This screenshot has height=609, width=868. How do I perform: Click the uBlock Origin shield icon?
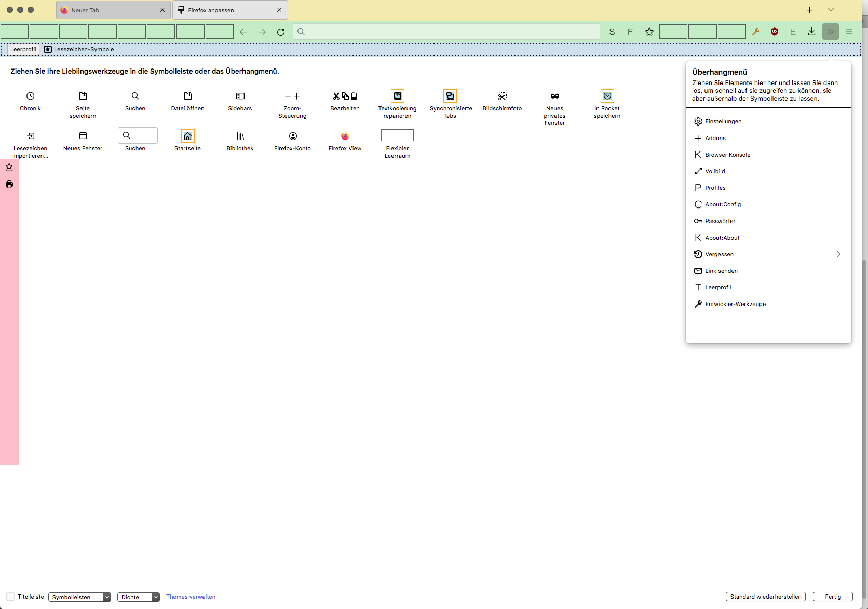[774, 32]
